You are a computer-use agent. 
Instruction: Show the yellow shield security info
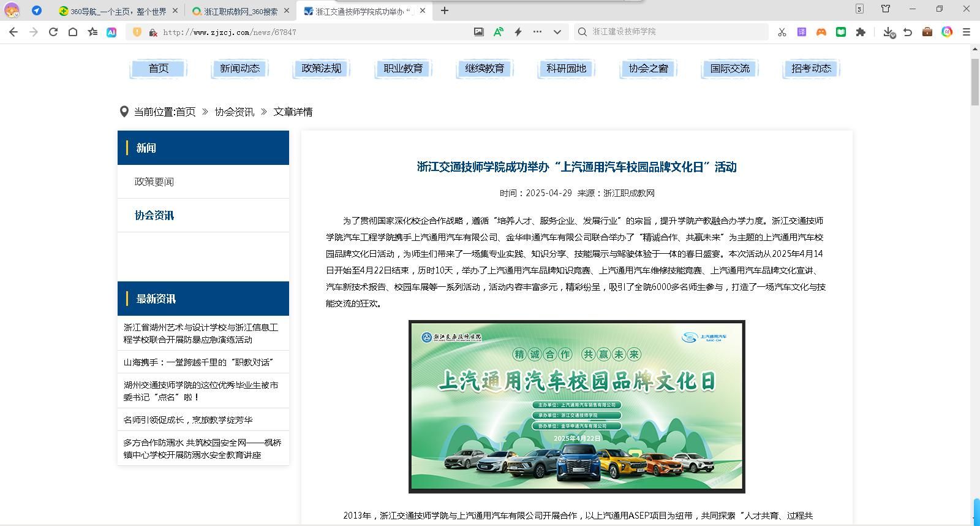coord(137,32)
